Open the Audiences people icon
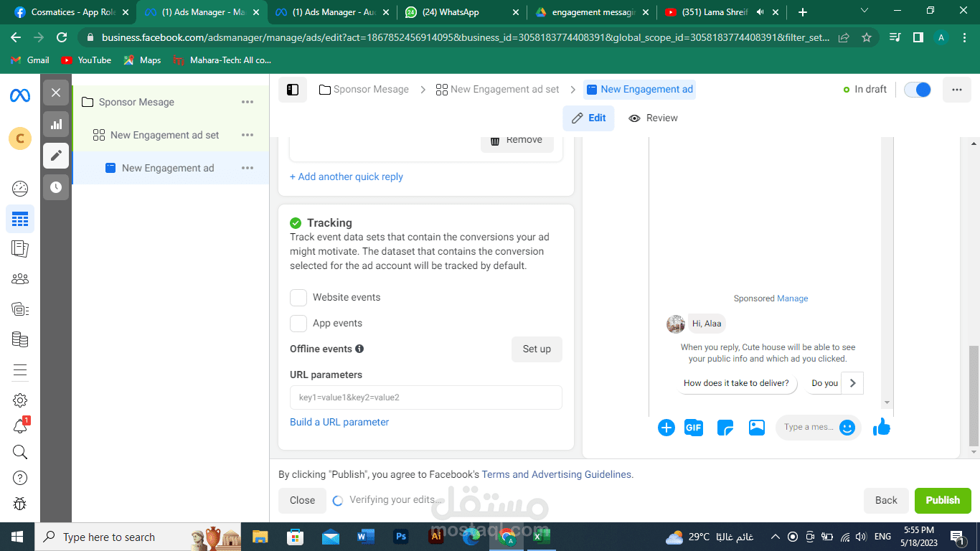 click(20, 279)
